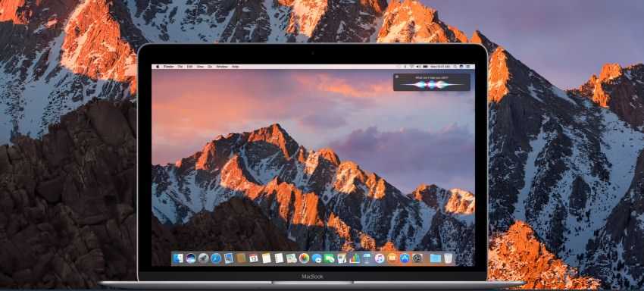Click the menu bar clock
The width and height of the screenshot is (644, 291).
(440, 67)
